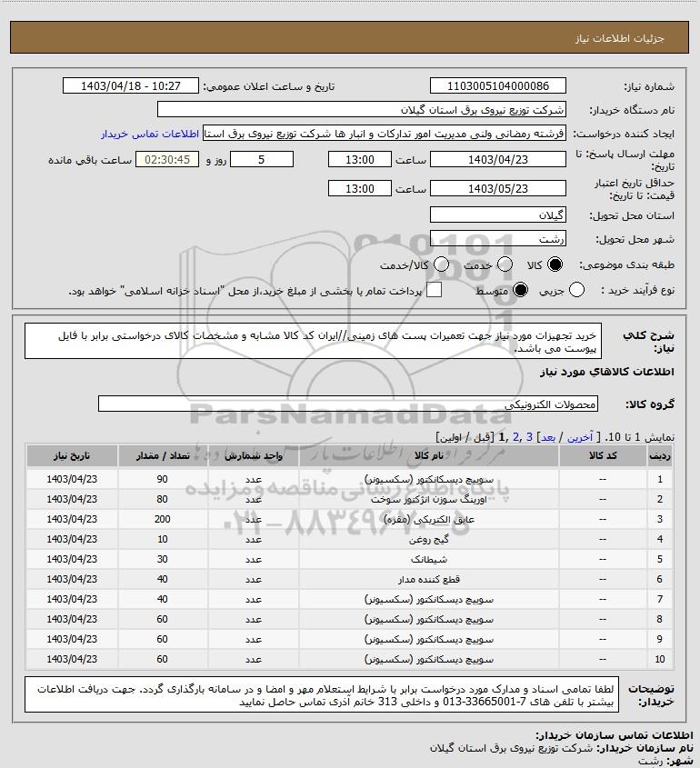Select row 4 item گیج روغن
Screen dimensions: 700x768
[x=428, y=539]
